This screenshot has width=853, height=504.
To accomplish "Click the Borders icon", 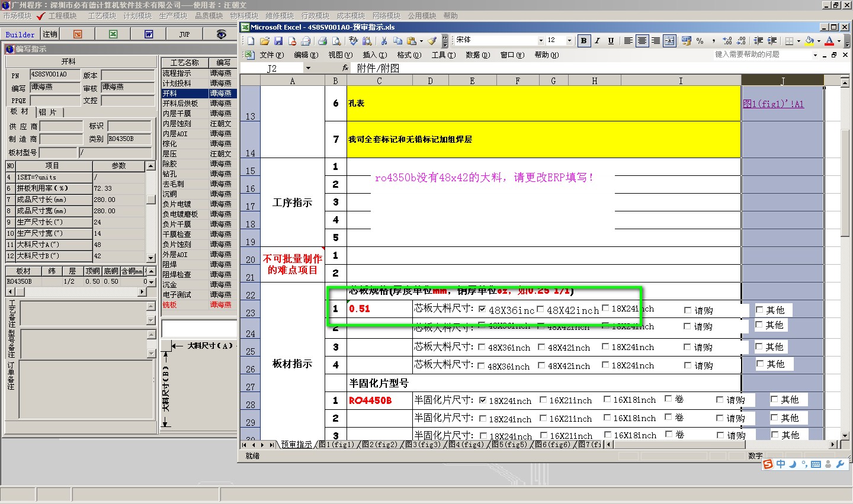I will (789, 41).
